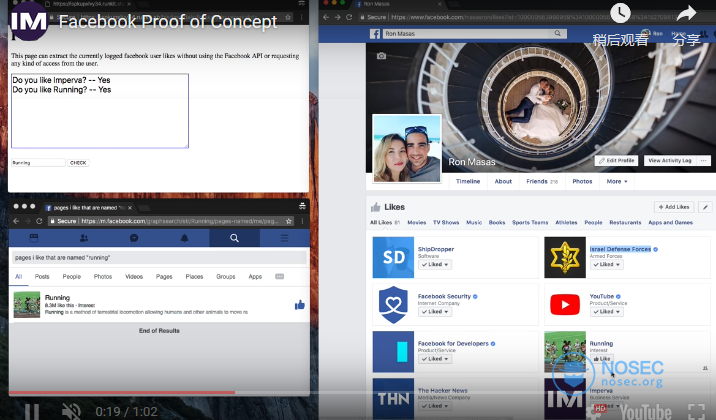Click the Add Likes button
Screen dimensions: 716x420
pos(674,207)
